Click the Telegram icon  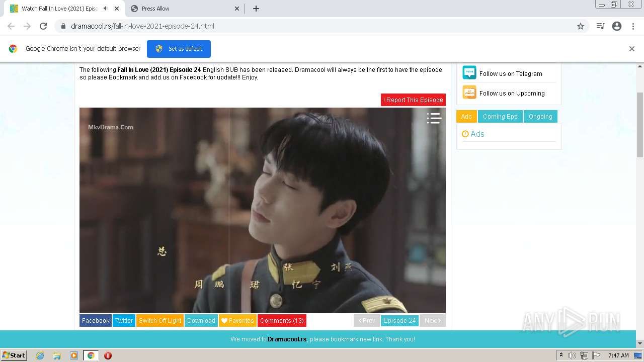tap(469, 73)
